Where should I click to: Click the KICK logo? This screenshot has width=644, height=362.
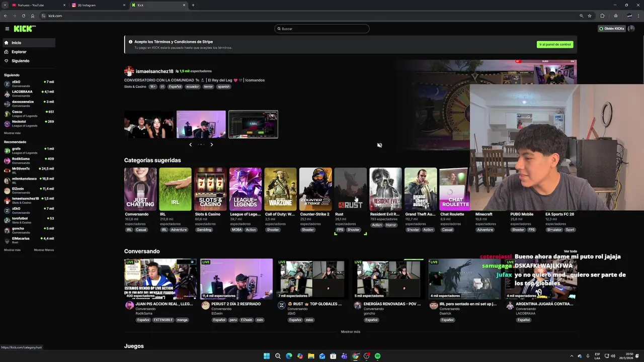coord(25,29)
